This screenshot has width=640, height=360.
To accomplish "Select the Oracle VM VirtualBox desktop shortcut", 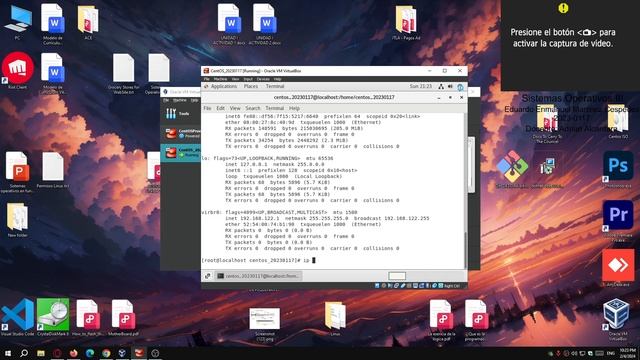I will tap(617, 320).
